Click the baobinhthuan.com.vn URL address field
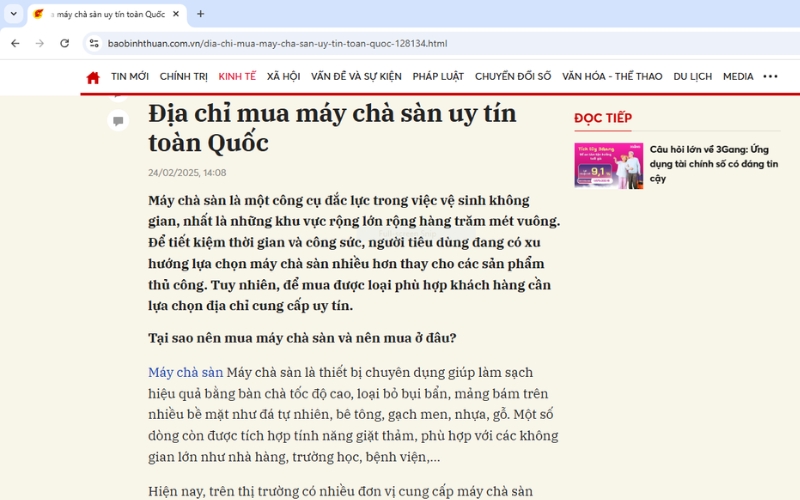Image resolution: width=800 pixels, height=500 pixels. click(x=277, y=43)
